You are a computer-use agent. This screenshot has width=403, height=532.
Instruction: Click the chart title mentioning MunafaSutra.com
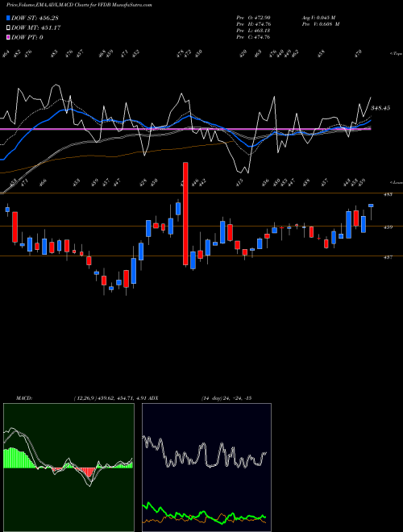tap(79, 5)
